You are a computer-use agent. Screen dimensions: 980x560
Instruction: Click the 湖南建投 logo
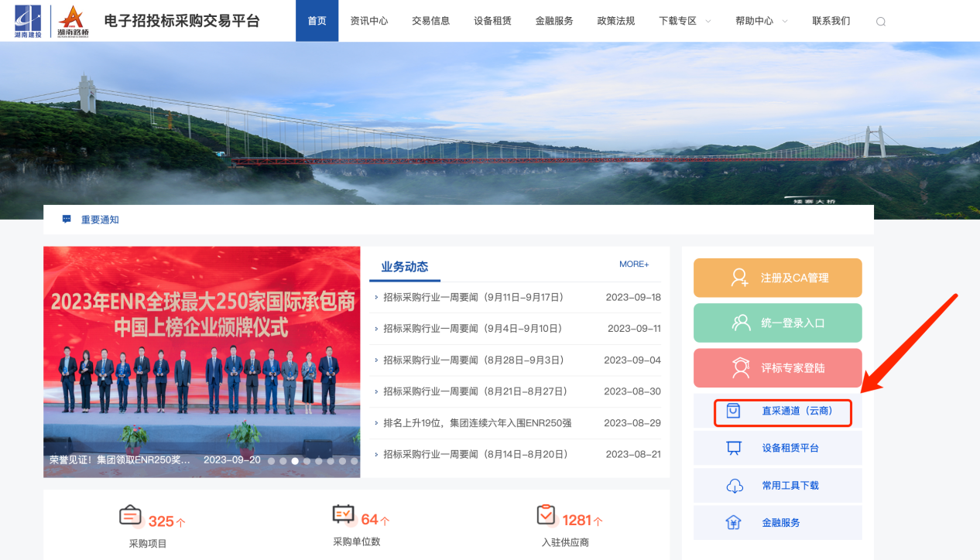[x=28, y=21]
